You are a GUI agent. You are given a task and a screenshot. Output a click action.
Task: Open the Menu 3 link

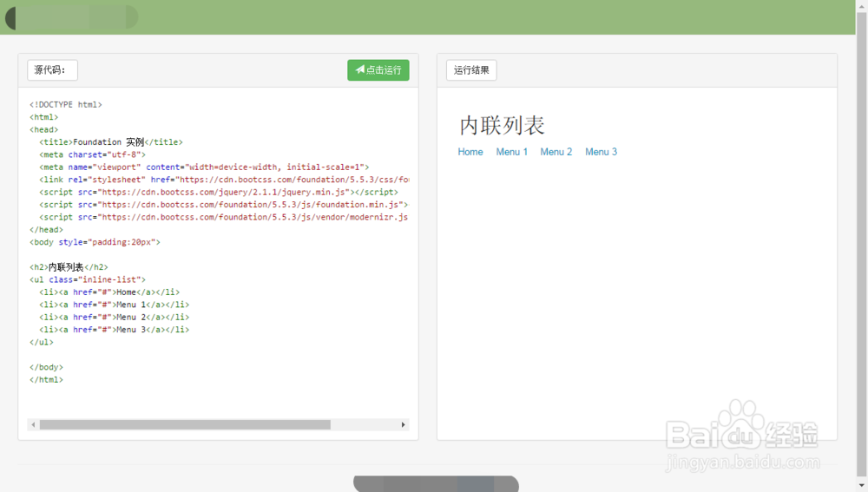pos(601,152)
